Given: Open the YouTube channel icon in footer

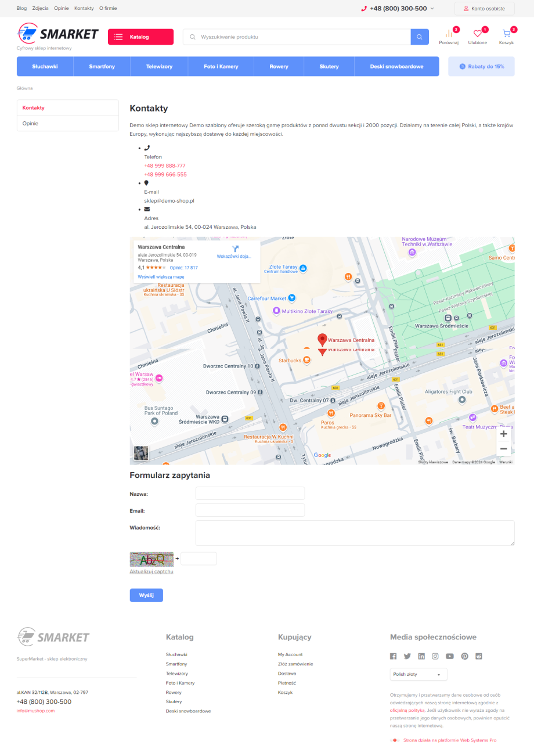Looking at the screenshot, I should (x=450, y=656).
